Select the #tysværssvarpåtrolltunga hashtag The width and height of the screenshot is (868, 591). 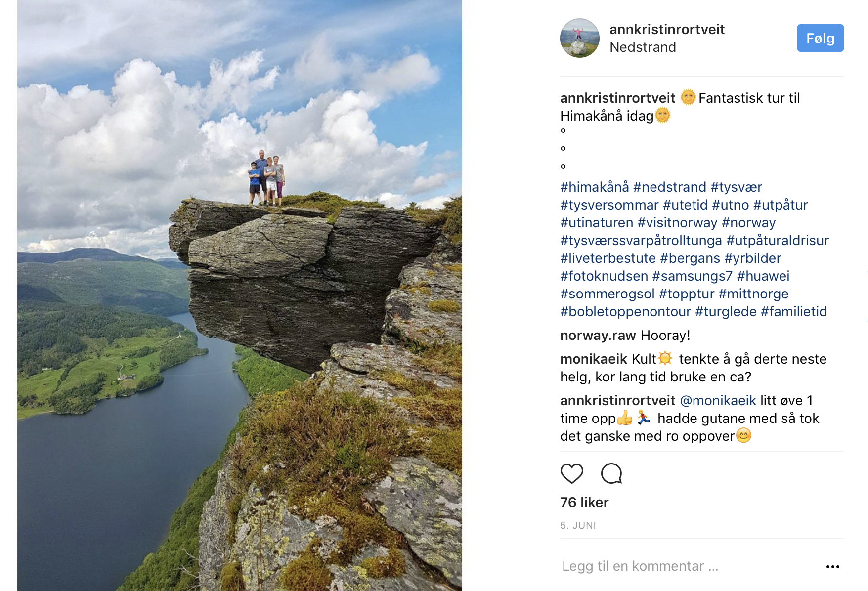[641, 241]
